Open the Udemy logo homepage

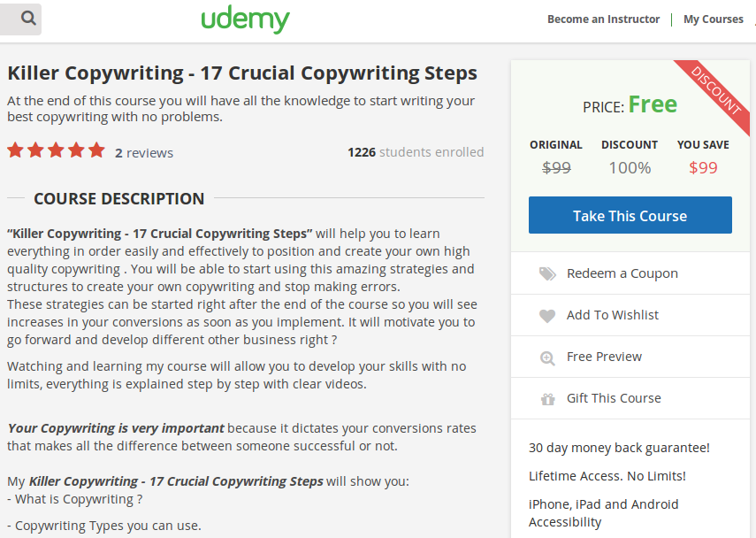[x=245, y=19]
